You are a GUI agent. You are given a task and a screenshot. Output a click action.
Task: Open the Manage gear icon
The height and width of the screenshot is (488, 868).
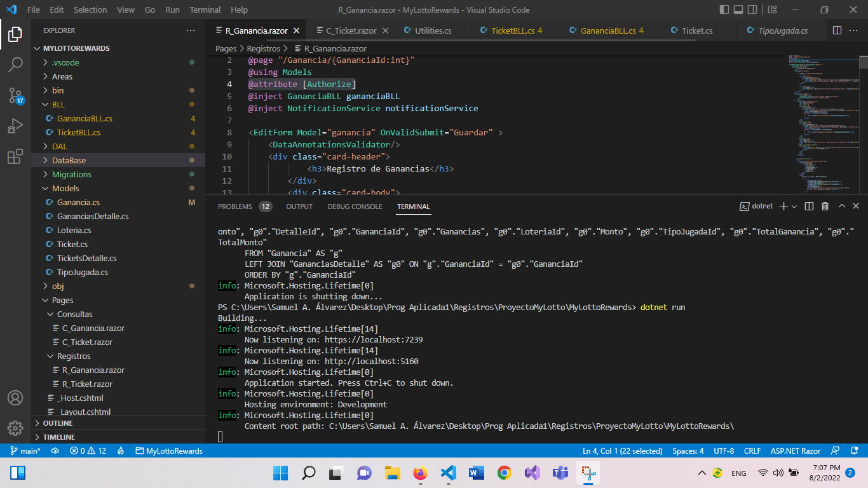click(15, 428)
